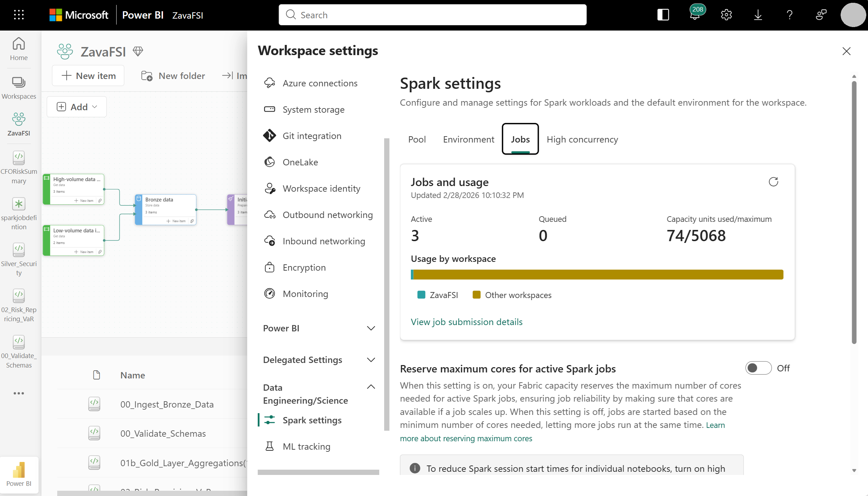
Task: Switch to the Pool tab
Action: coord(417,139)
